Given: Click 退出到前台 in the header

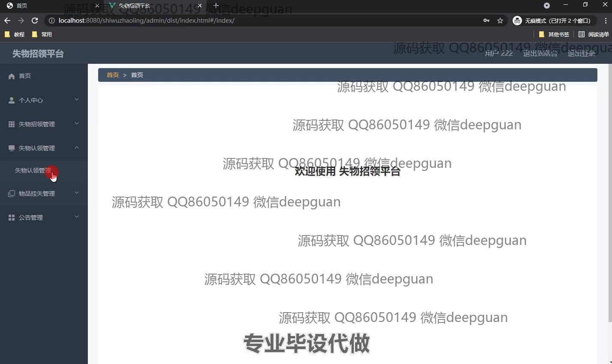Looking at the screenshot, I should click(x=540, y=54).
